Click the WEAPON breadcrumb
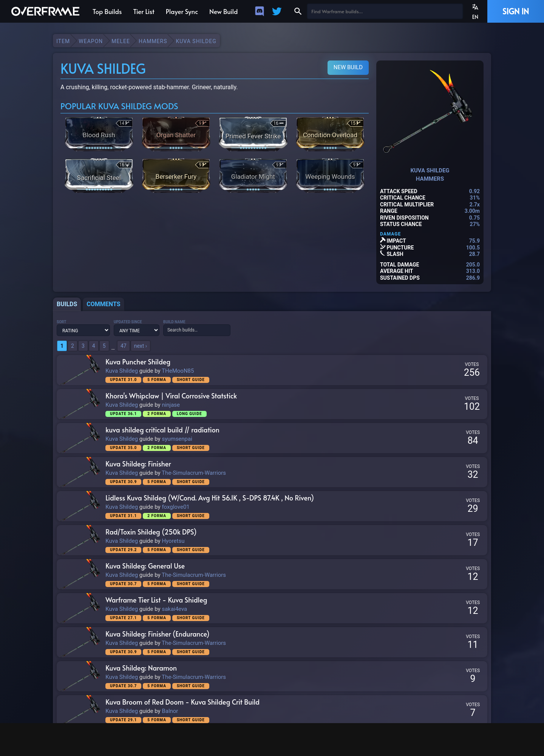This screenshot has width=544, height=756. [91, 41]
